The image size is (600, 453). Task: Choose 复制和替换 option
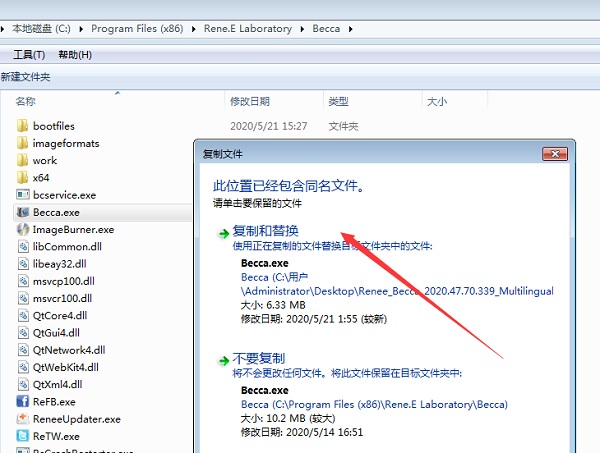265,231
